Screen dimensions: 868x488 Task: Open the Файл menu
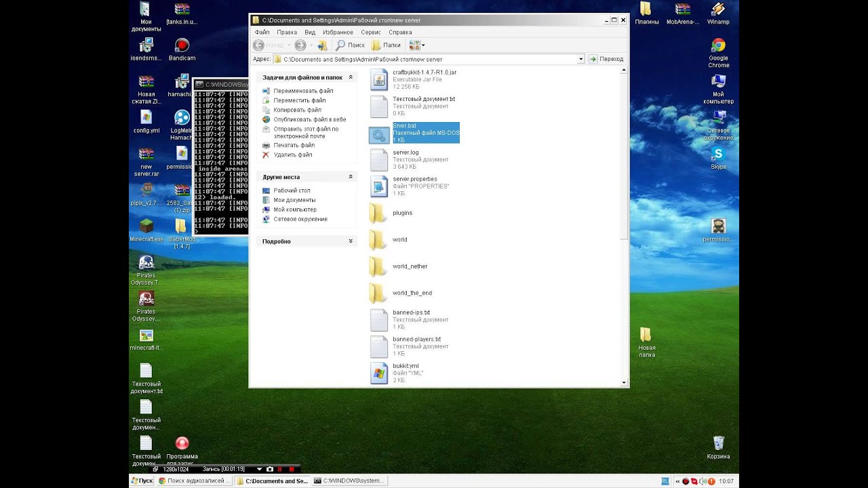(262, 32)
